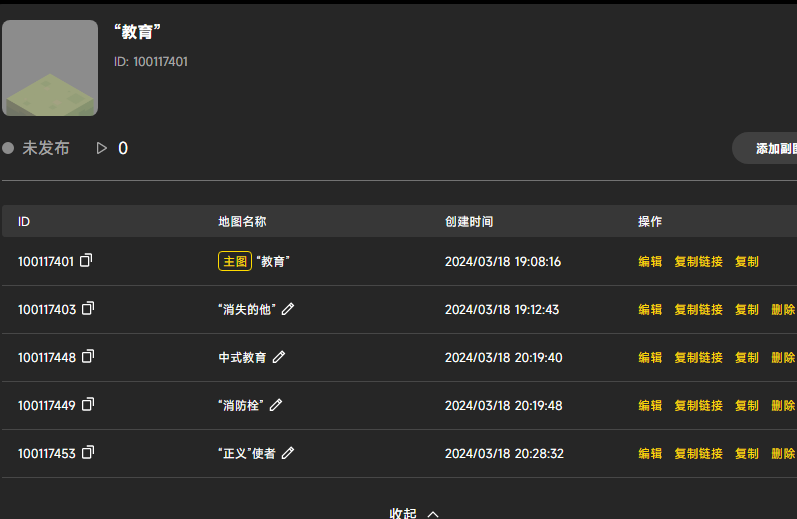Copy ID 100117453 with copy icon
This screenshot has height=519, width=797.
(x=88, y=452)
